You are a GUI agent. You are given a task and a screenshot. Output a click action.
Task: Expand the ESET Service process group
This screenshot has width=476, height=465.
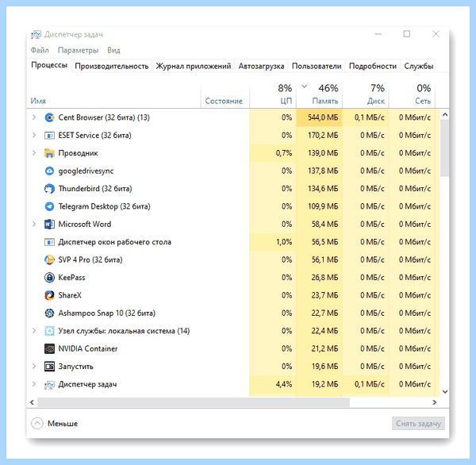[x=34, y=136]
